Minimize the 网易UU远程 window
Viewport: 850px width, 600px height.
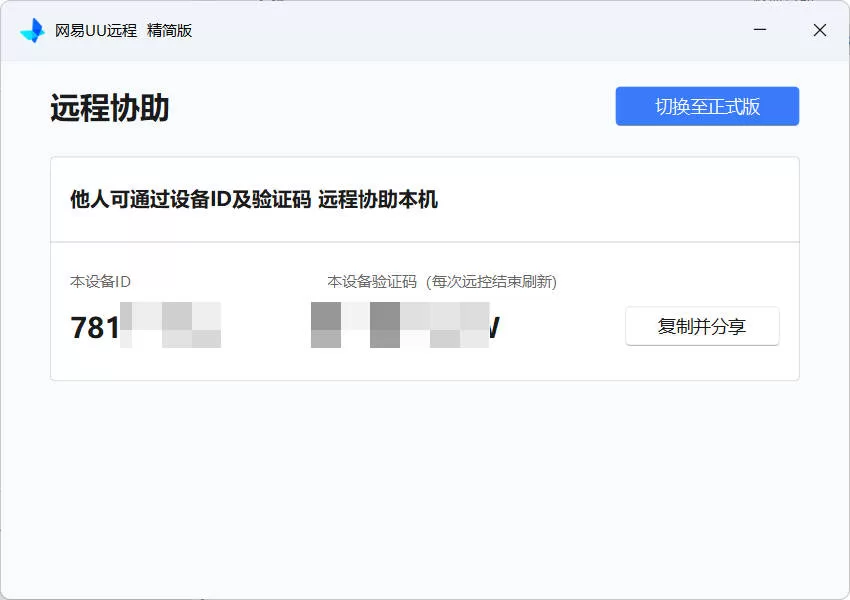[760, 30]
